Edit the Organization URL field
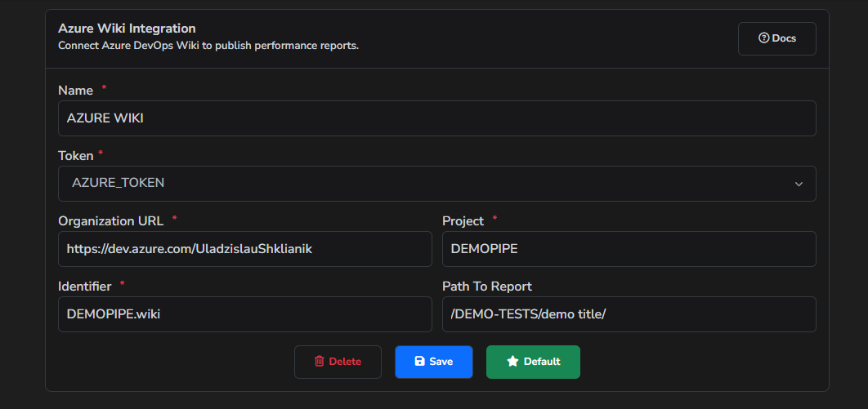This screenshot has width=868, height=409. tap(244, 249)
